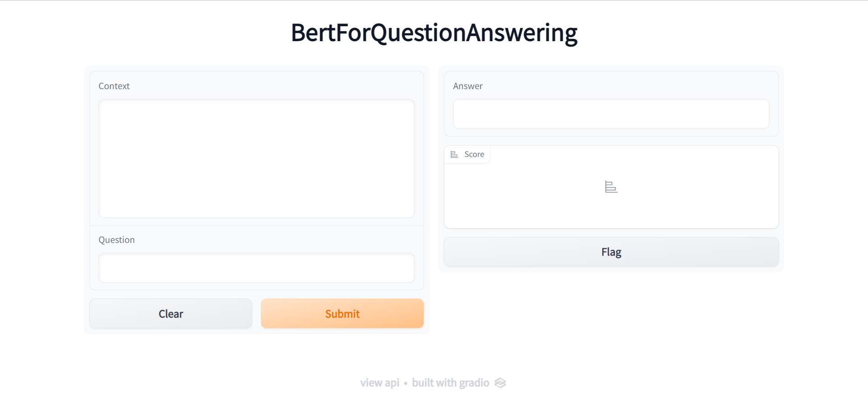Screen dimensions: 868x408
Task: Focus the Context text area
Action: (x=256, y=158)
